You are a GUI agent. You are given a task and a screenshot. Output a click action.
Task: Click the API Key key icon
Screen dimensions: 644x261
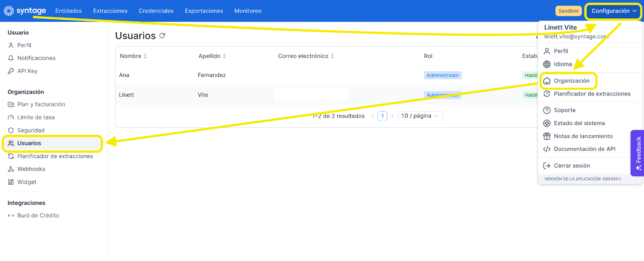(11, 71)
